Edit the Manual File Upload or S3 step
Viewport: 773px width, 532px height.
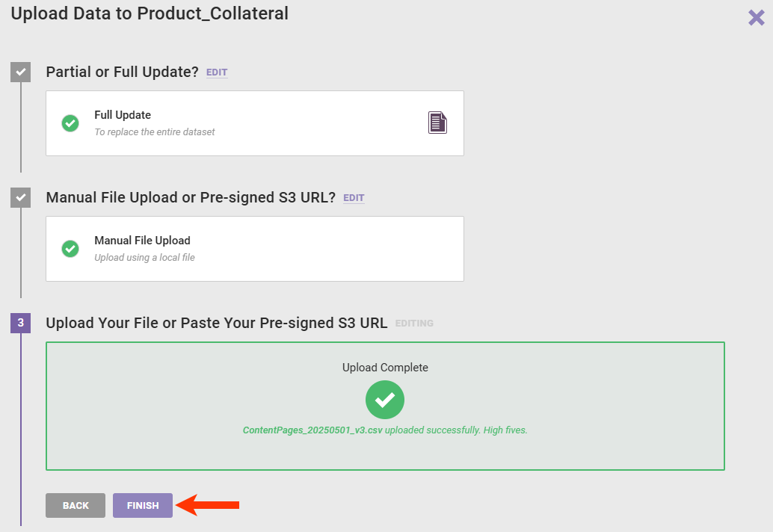point(354,199)
